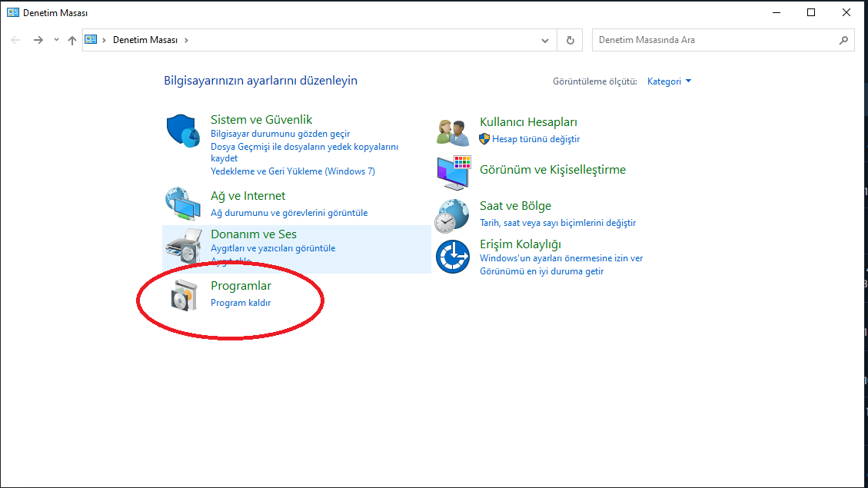Click the search magnifier icon
The width and height of the screenshot is (868, 488).
click(843, 40)
